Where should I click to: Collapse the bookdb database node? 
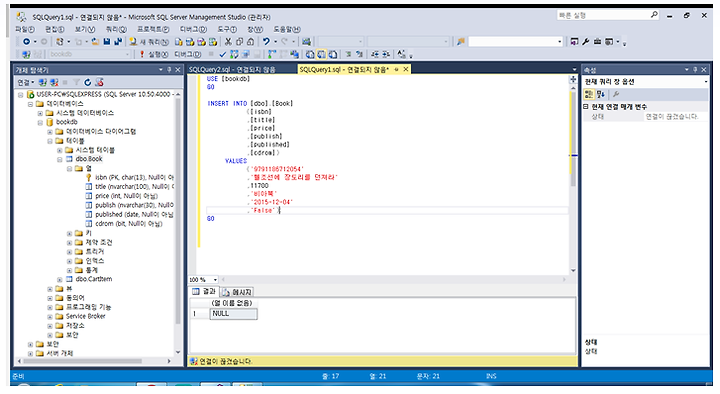point(40,123)
